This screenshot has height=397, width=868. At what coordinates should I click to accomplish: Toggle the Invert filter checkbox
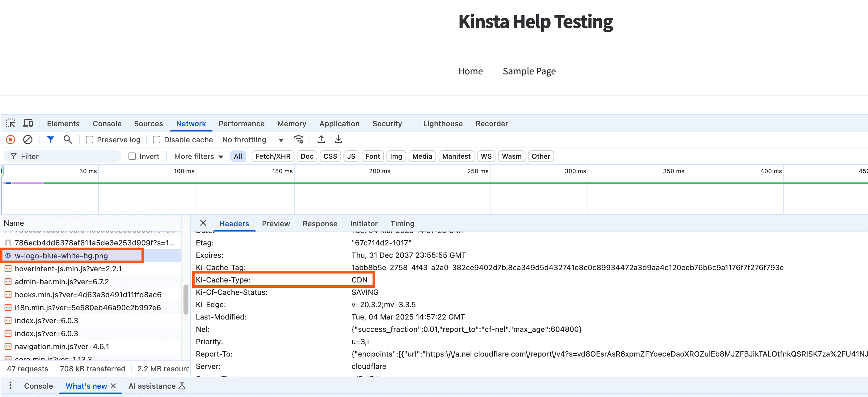[132, 157]
